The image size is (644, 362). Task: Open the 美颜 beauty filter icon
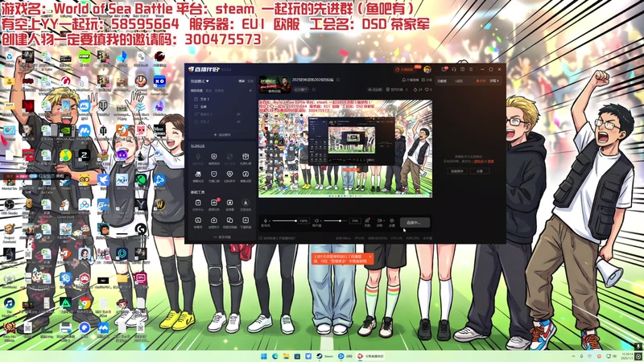(x=367, y=222)
